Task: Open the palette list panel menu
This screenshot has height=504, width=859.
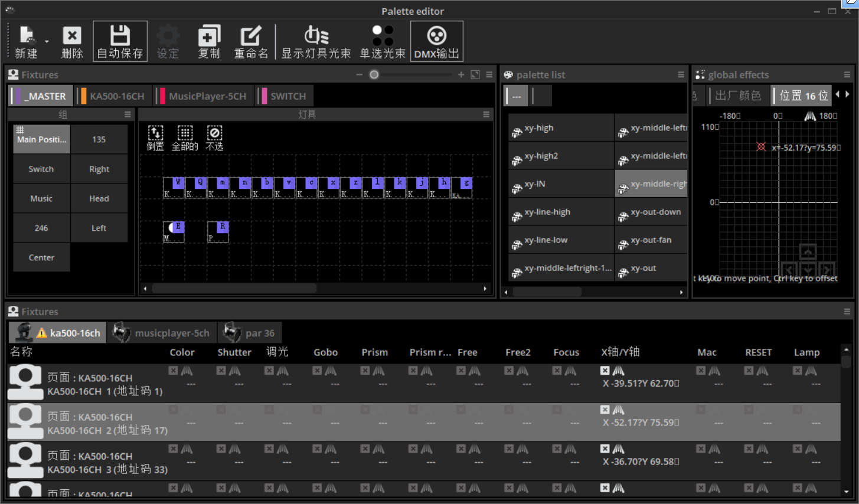Action: (681, 75)
